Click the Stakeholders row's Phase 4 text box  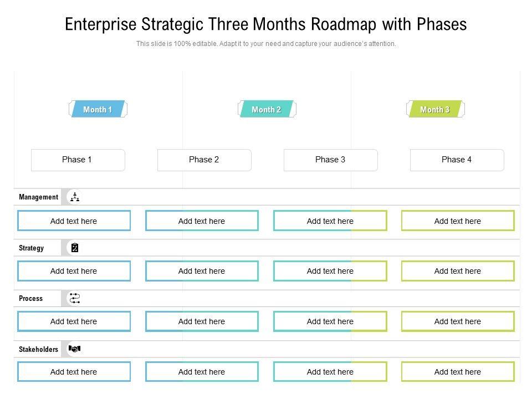click(458, 372)
